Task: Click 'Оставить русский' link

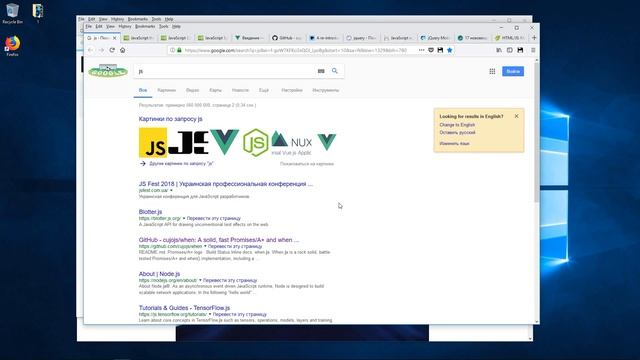Action: tap(457, 133)
